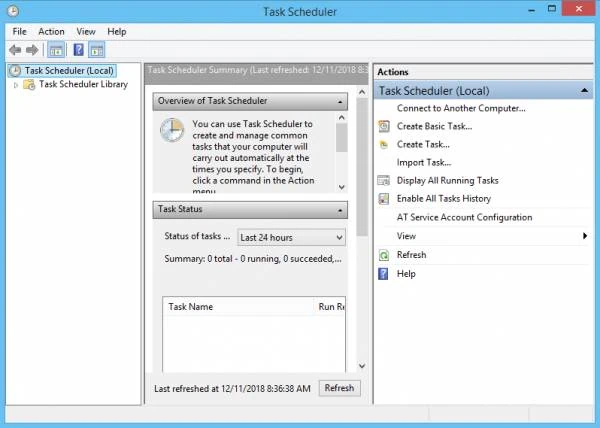Click the large clock icon in Overview section
The image size is (600, 428).
pyautogui.click(x=172, y=130)
